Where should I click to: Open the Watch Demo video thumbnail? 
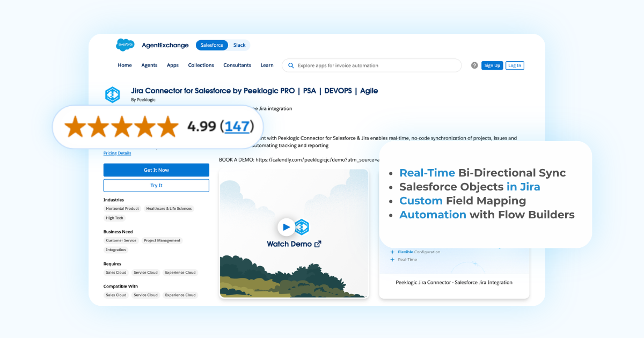[294, 233]
